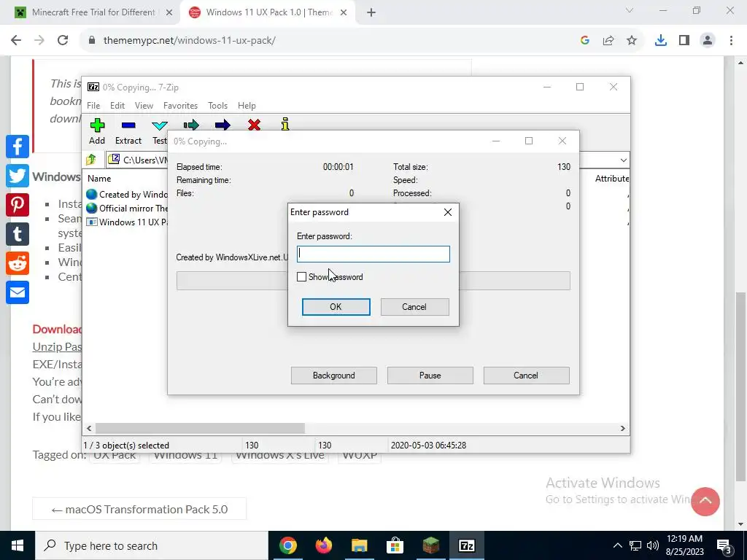Image resolution: width=747 pixels, height=560 pixels.
Task: Click the Windows taskbar search box
Action: click(152, 545)
